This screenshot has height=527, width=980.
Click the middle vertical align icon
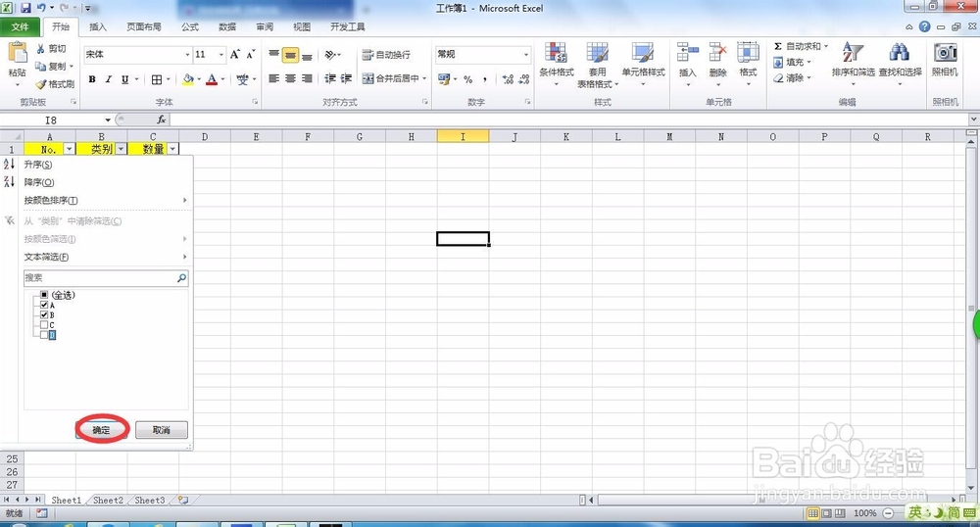pyautogui.click(x=290, y=56)
